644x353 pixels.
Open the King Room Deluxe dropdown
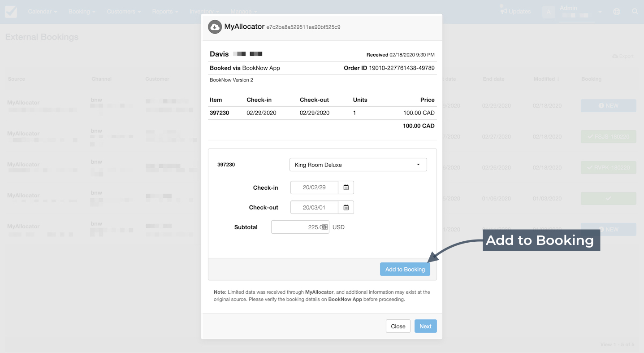[x=358, y=165]
